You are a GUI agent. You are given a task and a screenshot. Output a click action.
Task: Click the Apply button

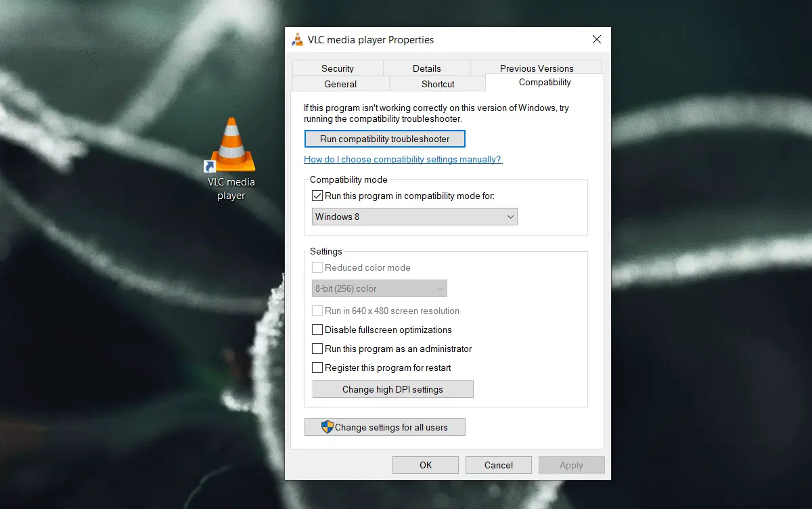click(x=571, y=465)
